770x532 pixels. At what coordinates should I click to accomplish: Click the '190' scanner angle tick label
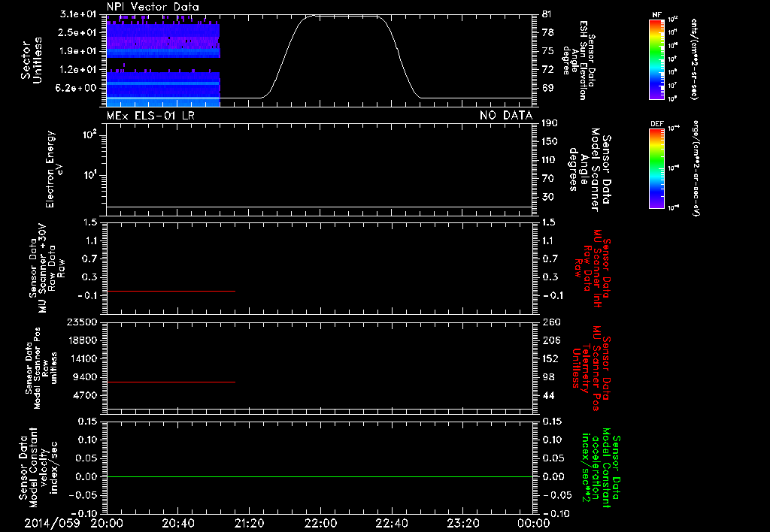(550, 123)
